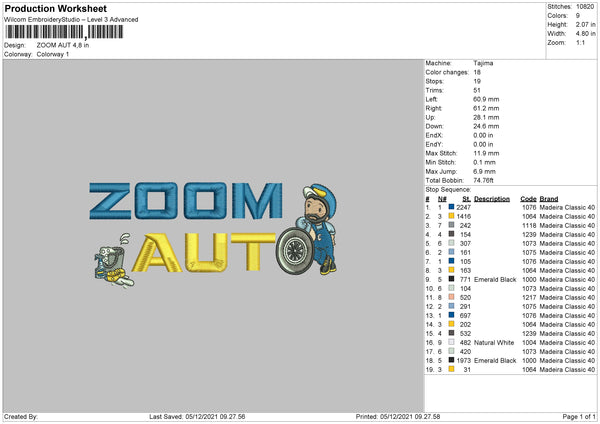
Task: Select stitch count 31 in stop row 19
Action: point(467,370)
